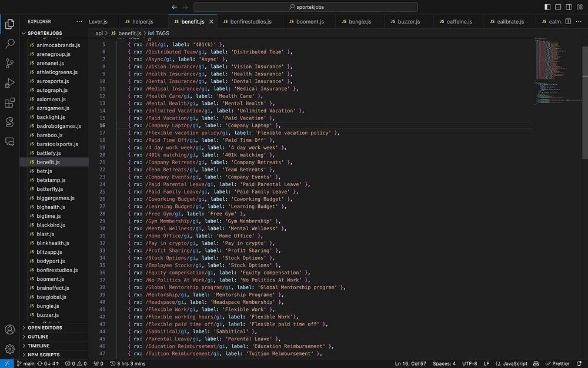The image size is (588, 368).
Task: Click the Prettier status item
Action: pos(557,363)
